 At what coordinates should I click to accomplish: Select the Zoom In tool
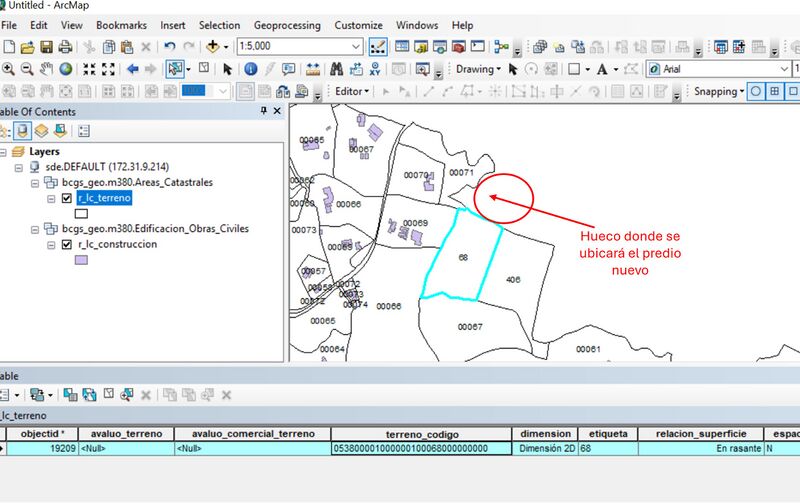[x=8, y=69]
